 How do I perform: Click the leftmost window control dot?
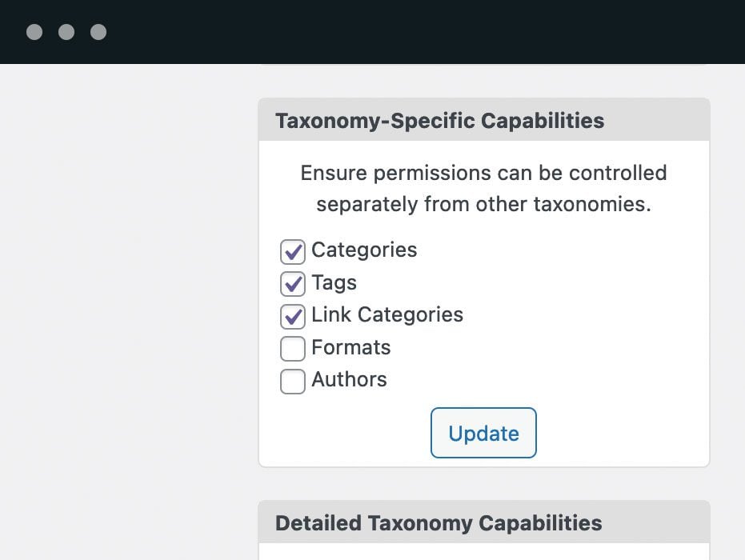point(34,32)
